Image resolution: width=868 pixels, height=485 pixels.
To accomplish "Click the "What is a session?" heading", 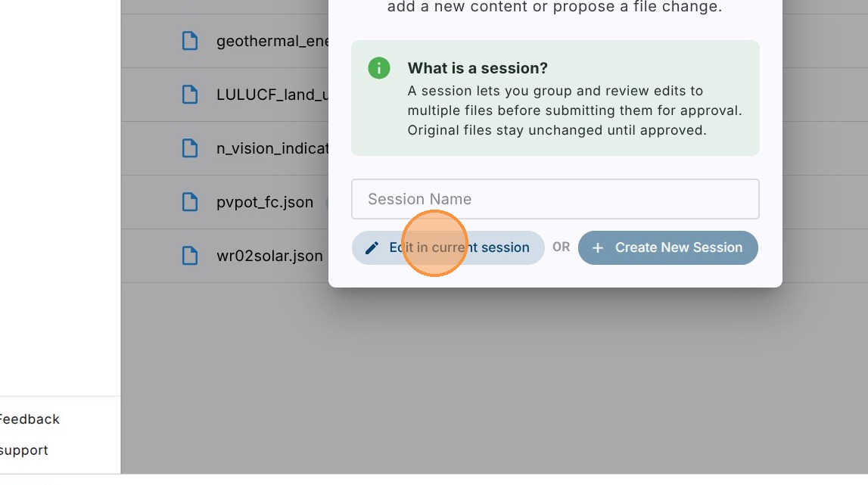I will 478,68.
